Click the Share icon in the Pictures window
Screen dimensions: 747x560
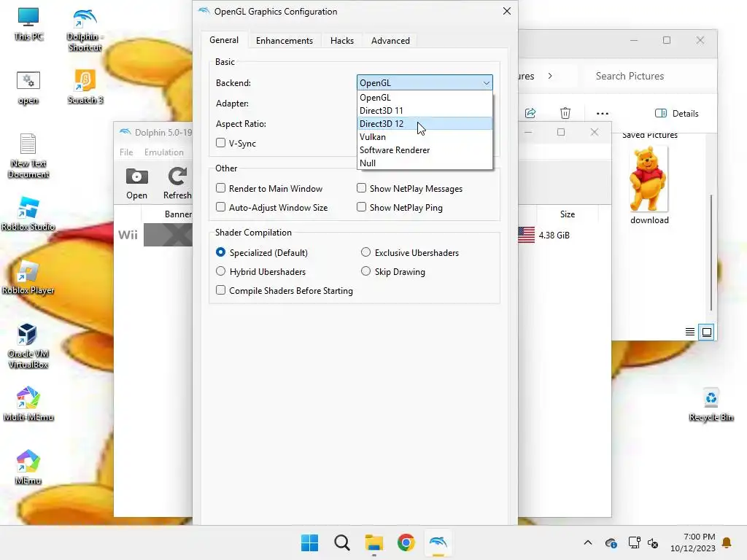coord(530,113)
